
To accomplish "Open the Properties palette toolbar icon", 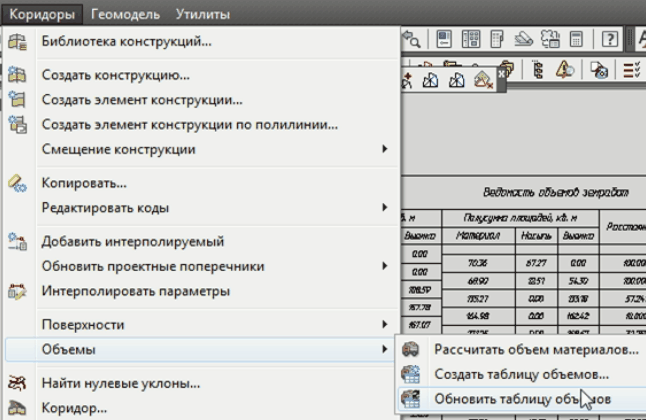I will click(x=442, y=40).
